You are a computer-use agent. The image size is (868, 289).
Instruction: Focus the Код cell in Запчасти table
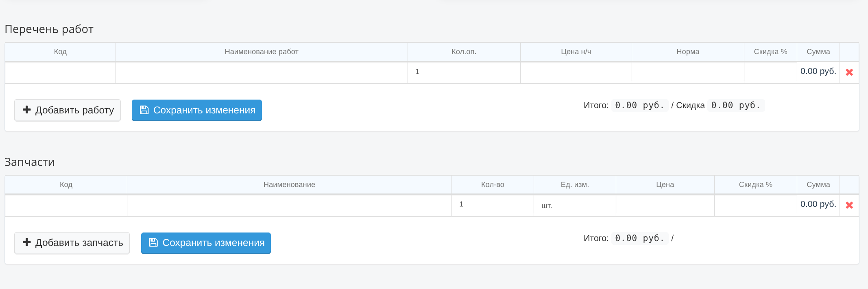66,205
